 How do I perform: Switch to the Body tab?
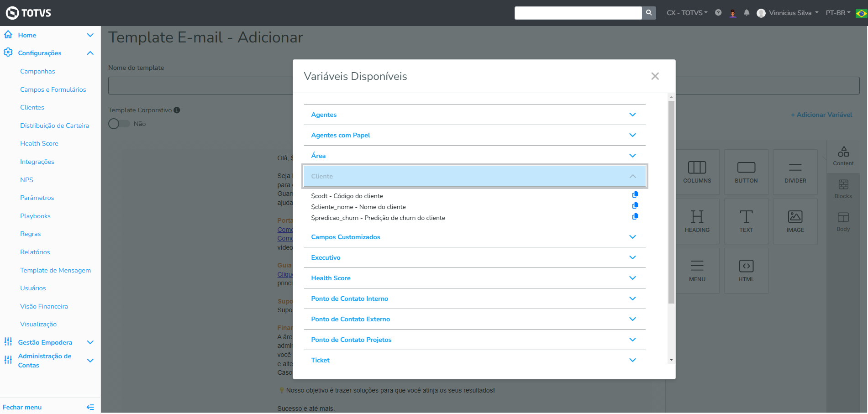coord(843,222)
